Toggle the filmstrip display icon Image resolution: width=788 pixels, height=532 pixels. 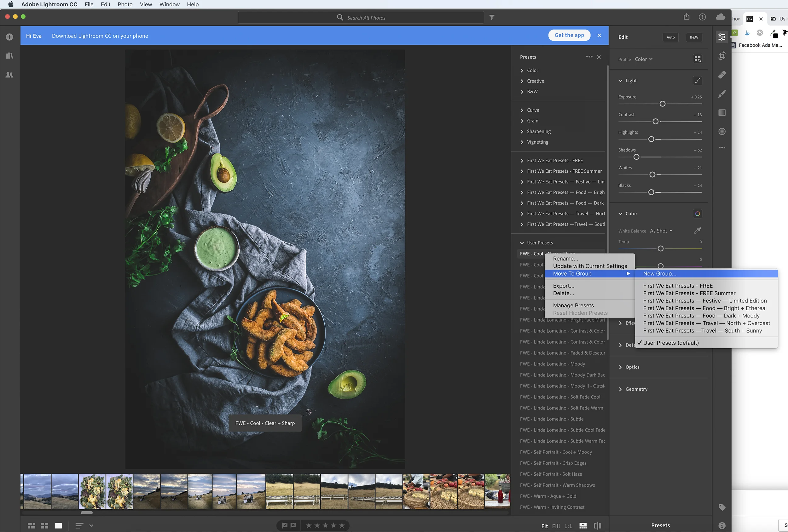pyautogui.click(x=583, y=526)
